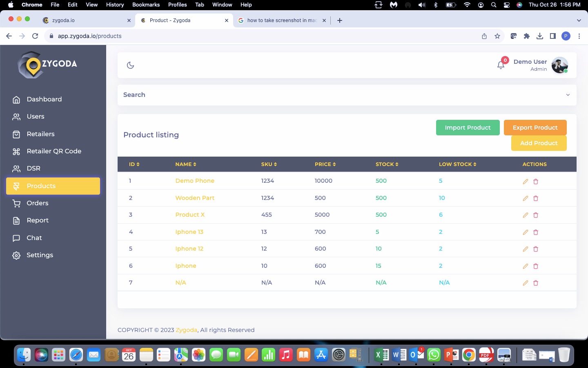
Task: Click the edit pencil for Demo Phone
Action: [x=526, y=181]
